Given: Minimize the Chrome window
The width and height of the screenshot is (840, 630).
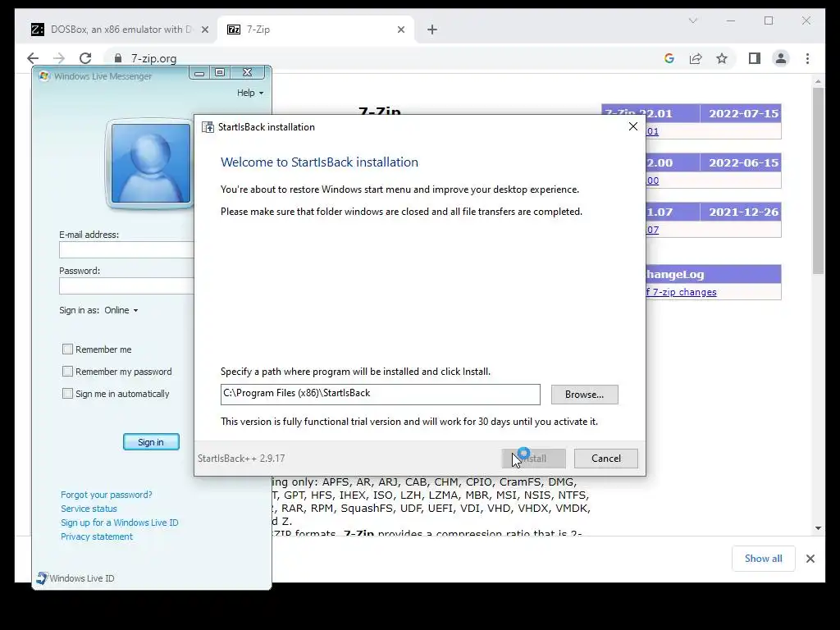Looking at the screenshot, I should [x=731, y=21].
